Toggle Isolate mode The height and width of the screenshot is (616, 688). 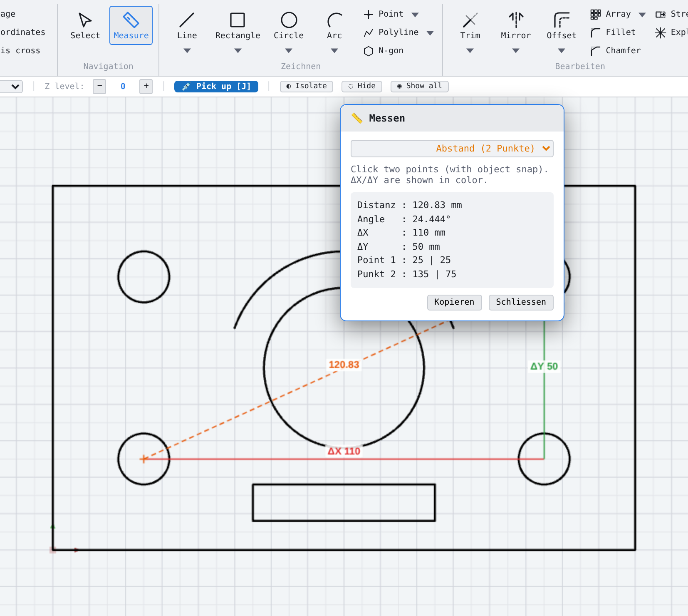click(307, 86)
